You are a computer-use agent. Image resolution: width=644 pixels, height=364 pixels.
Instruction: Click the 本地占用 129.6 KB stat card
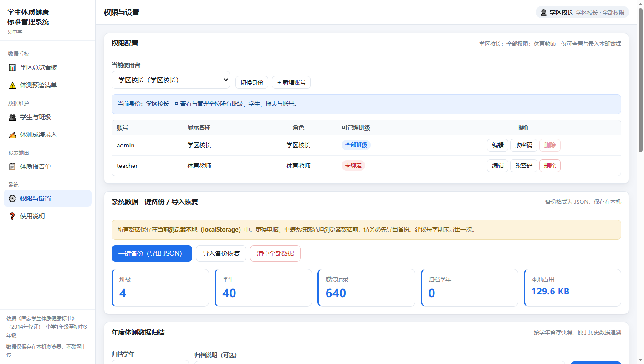(x=572, y=288)
